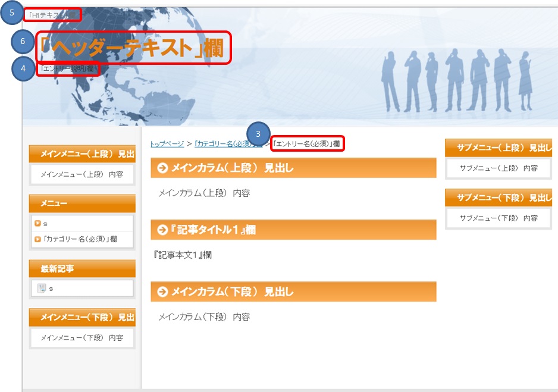
Task: Click the arrow icon beside メインカラム(下段) 見出し
Action: (x=162, y=292)
